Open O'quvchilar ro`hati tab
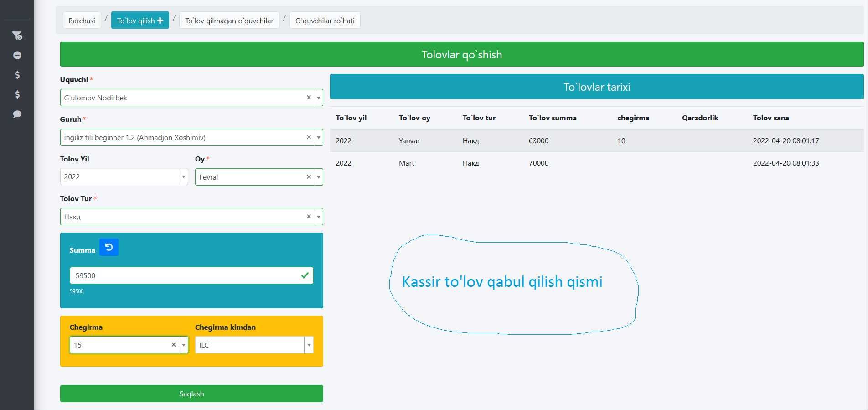 pos(325,21)
